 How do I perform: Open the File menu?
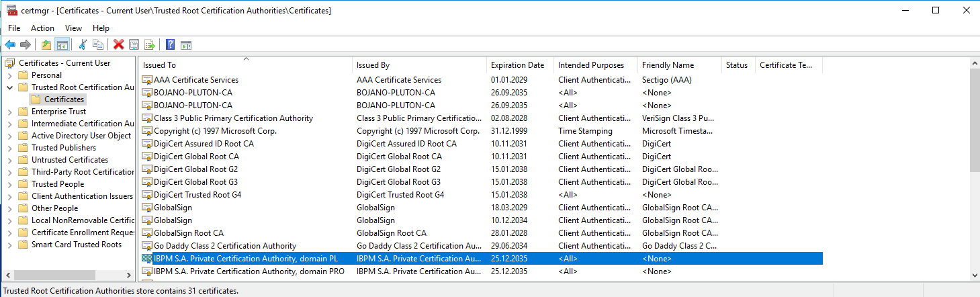coord(14,28)
